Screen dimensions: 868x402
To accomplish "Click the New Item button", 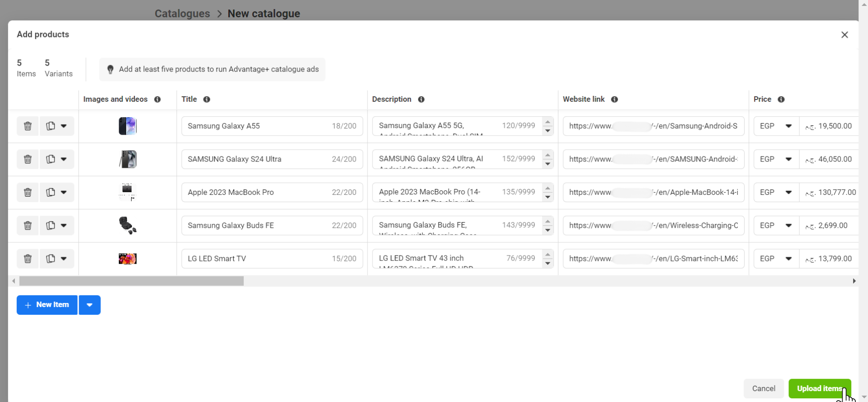I will [x=47, y=305].
